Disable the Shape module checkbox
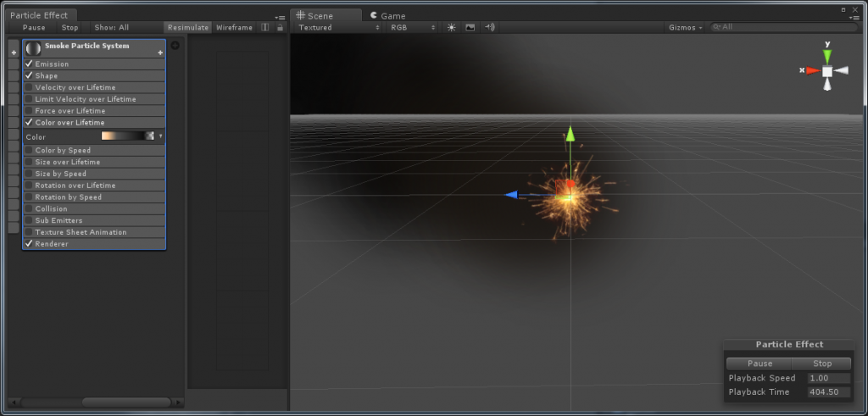This screenshot has height=416, width=868. [29, 75]
